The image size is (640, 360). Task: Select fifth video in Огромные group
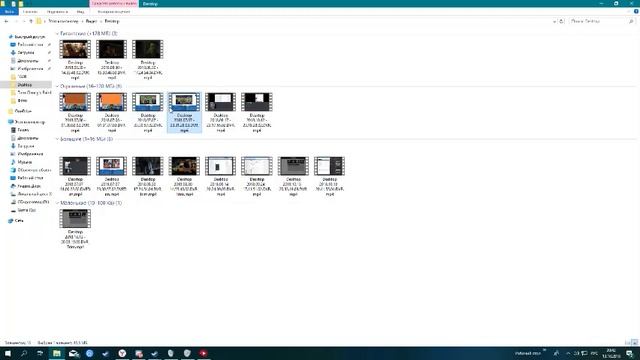click(x=220, y=112)
